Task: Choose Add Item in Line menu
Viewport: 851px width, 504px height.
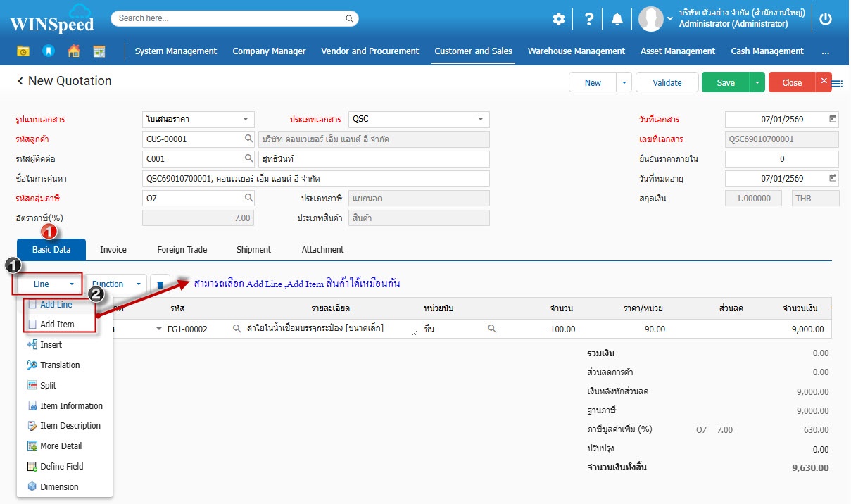Action: tap(56, 325)
